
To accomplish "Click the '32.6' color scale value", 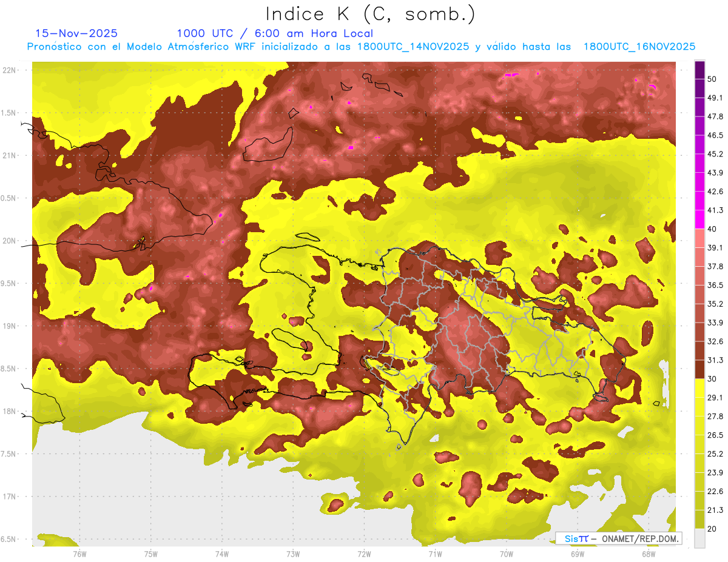I will [715, 341].
